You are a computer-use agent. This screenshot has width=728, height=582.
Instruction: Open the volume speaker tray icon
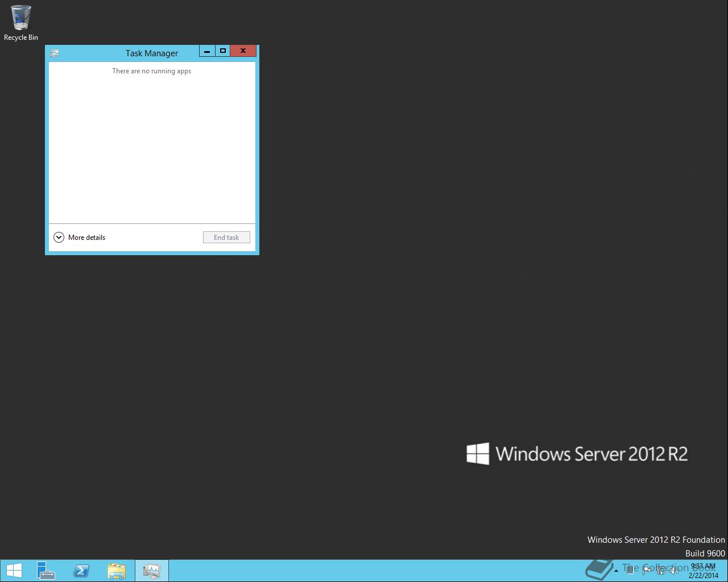coord(675,570)
